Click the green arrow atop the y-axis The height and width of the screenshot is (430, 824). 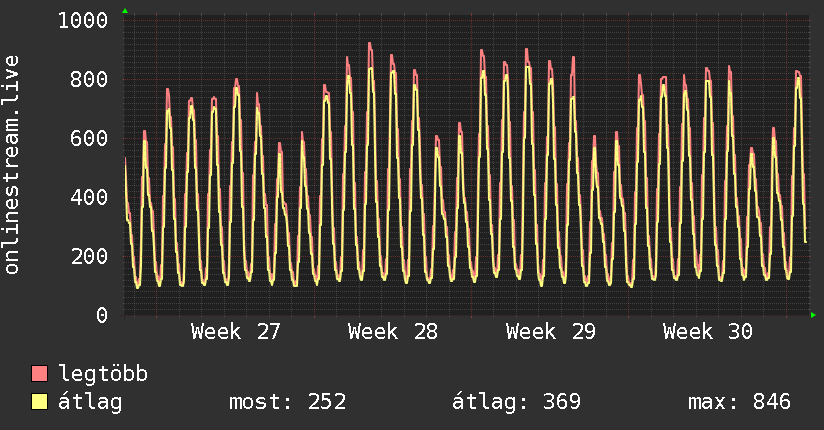(125, 11)
